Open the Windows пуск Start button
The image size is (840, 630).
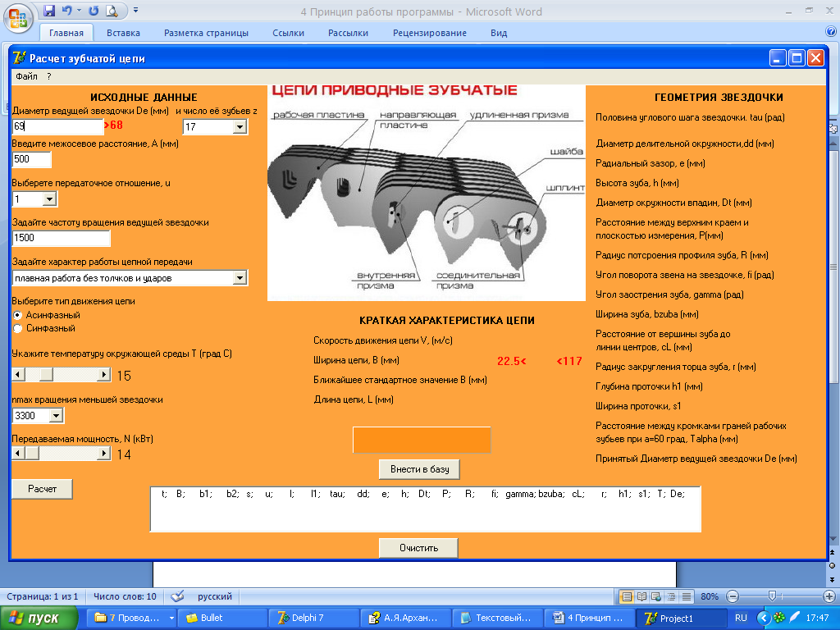click(38, 619)
